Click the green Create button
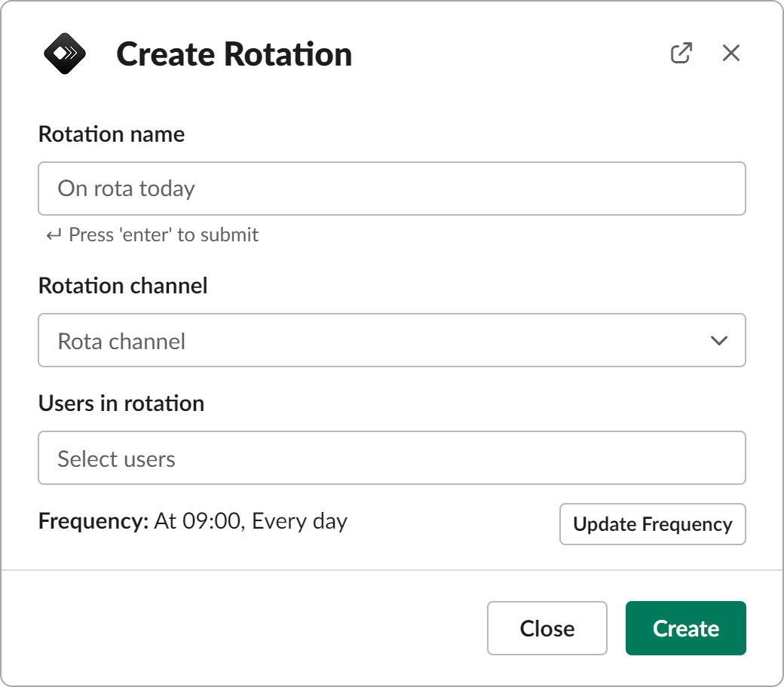 click(x=685, y=628)
